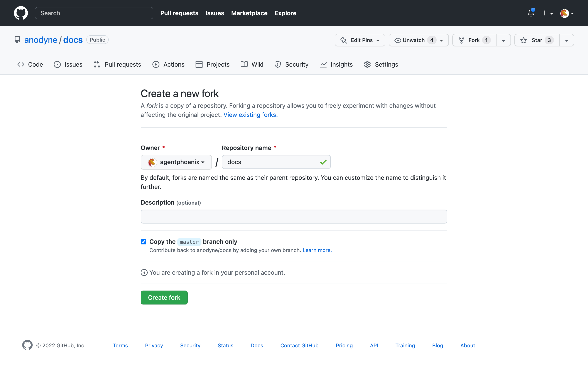
Task: Click the phoenix avatar in Owner selector
Action: [152, 162]
